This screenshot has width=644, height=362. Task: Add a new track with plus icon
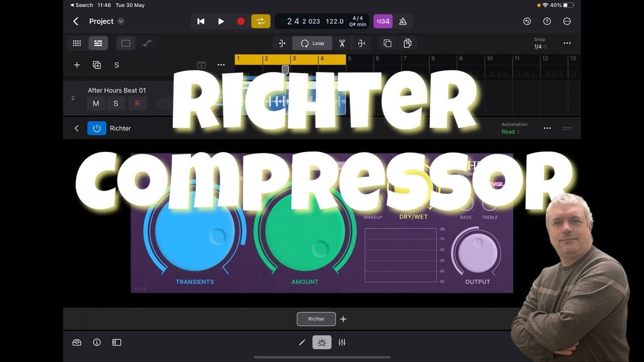point(77,65)
